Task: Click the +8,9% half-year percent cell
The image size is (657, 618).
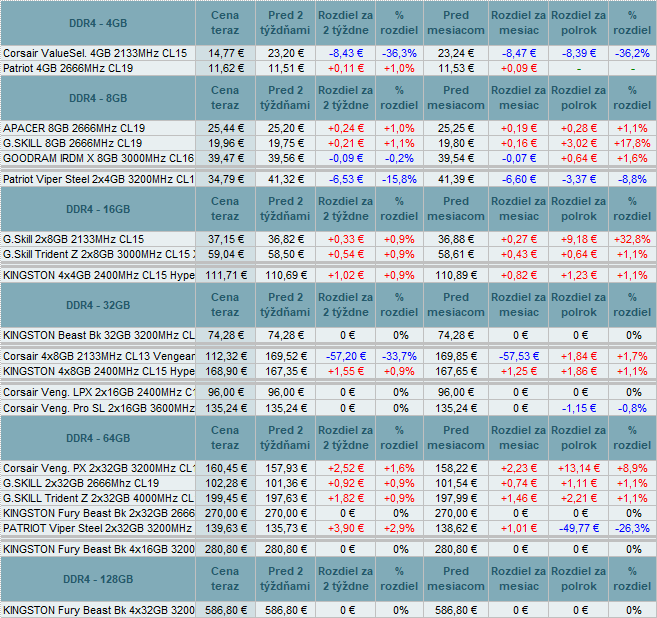Action: pyautogui.click(x=632, y=468)
